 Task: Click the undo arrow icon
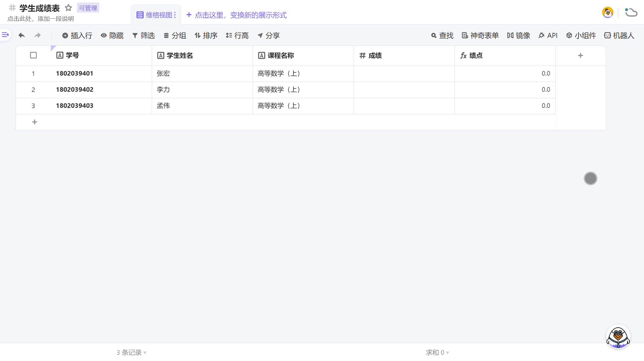tap(21, 35)
